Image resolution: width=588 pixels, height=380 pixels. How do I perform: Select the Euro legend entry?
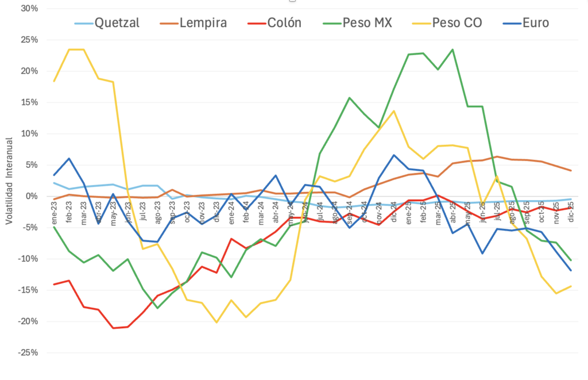pyautogui.click(x=535, y=23)
